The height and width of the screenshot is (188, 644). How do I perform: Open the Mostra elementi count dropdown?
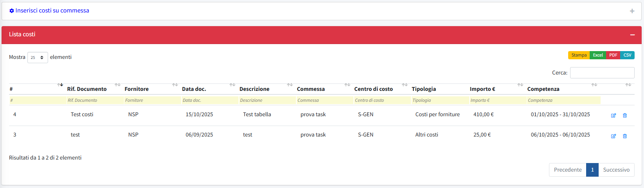(38, 57)
